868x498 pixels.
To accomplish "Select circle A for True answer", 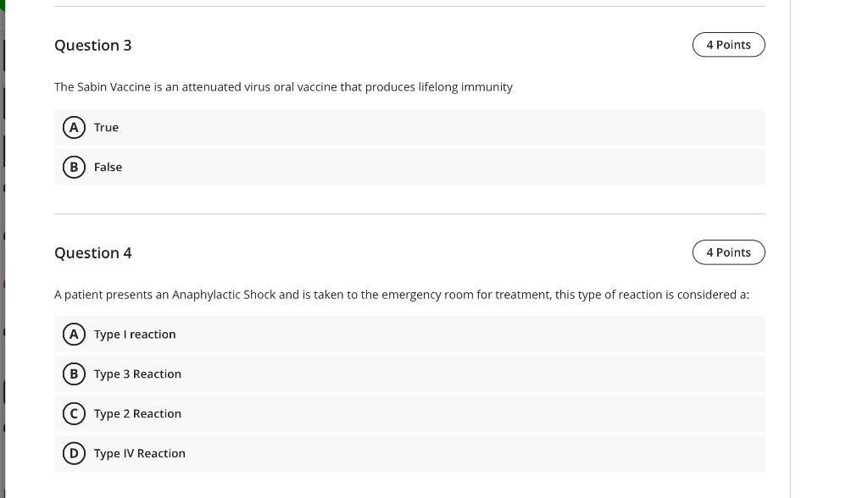I will tap(74, 127).
